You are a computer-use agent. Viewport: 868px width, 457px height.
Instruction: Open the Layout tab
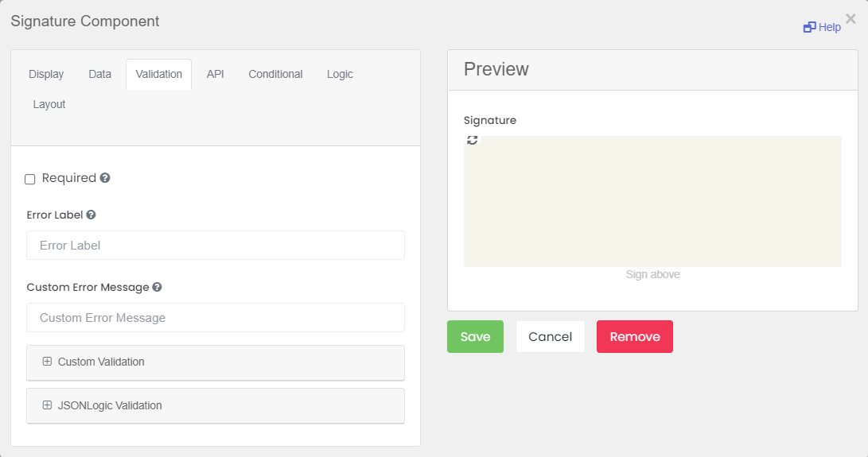coord(49,104)
